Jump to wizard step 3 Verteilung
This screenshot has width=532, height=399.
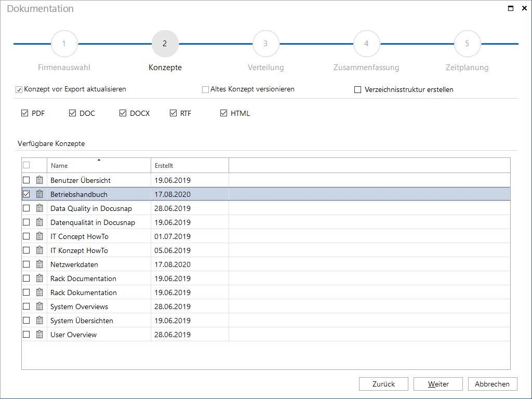(x=265, y=44)
